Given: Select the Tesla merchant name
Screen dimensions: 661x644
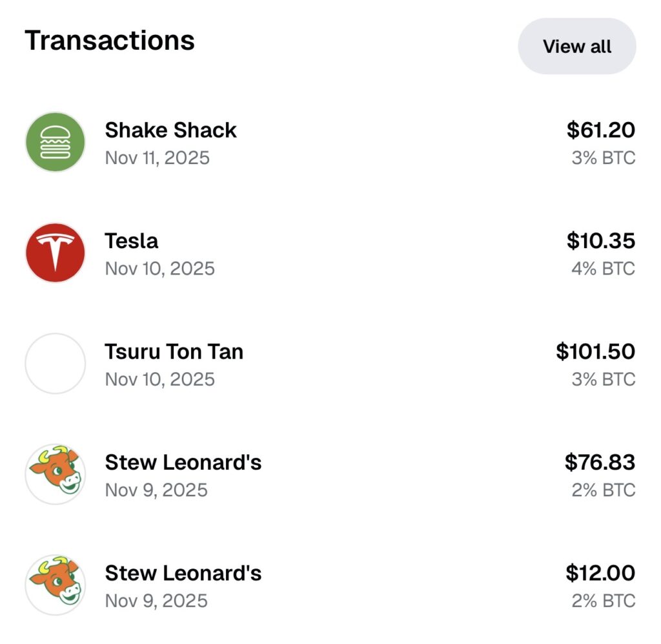Looking at the screenshot, I should click(131, 241).
